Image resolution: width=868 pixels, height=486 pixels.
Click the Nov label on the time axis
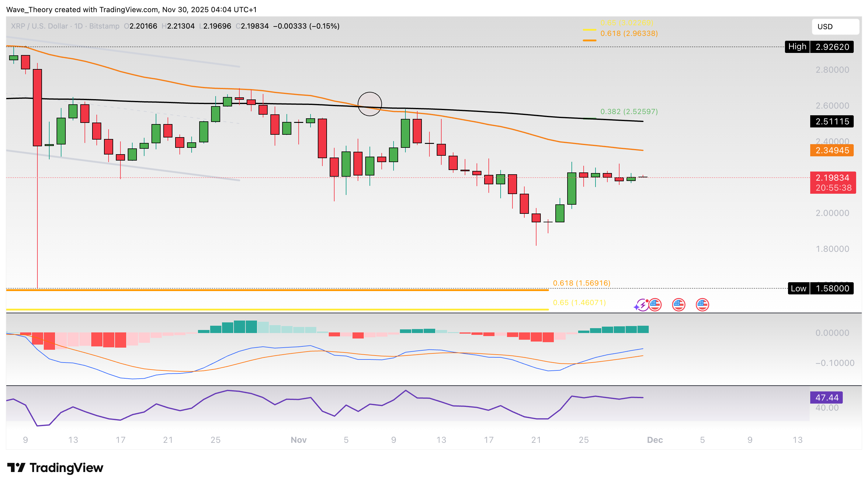tap(299, 440)
